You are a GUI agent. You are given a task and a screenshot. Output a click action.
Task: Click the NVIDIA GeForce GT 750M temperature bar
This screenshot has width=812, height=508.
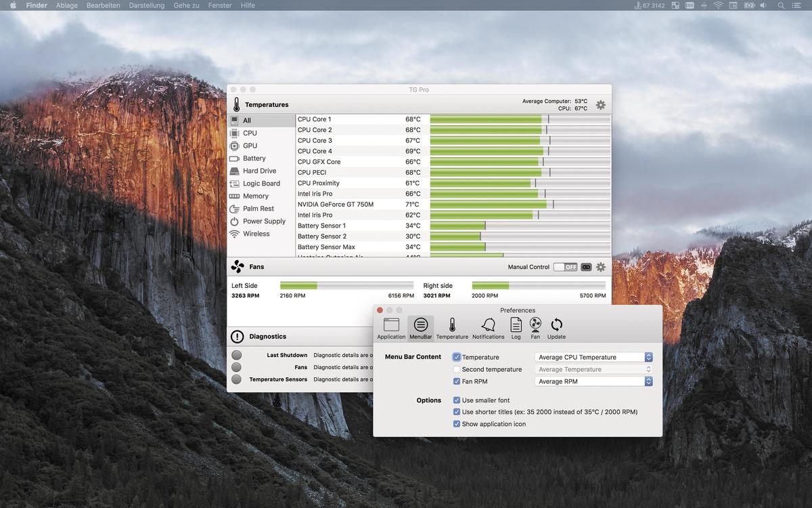520,205
